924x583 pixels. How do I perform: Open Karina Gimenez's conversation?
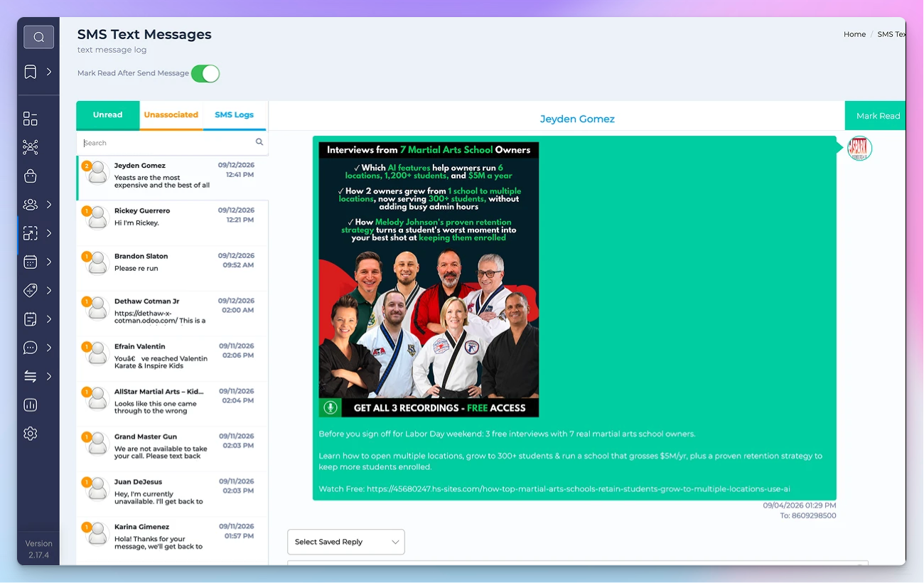coord(172,540)
